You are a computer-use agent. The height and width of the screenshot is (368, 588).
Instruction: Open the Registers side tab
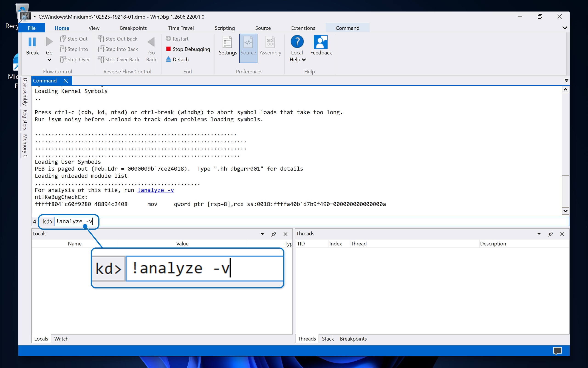25,120
